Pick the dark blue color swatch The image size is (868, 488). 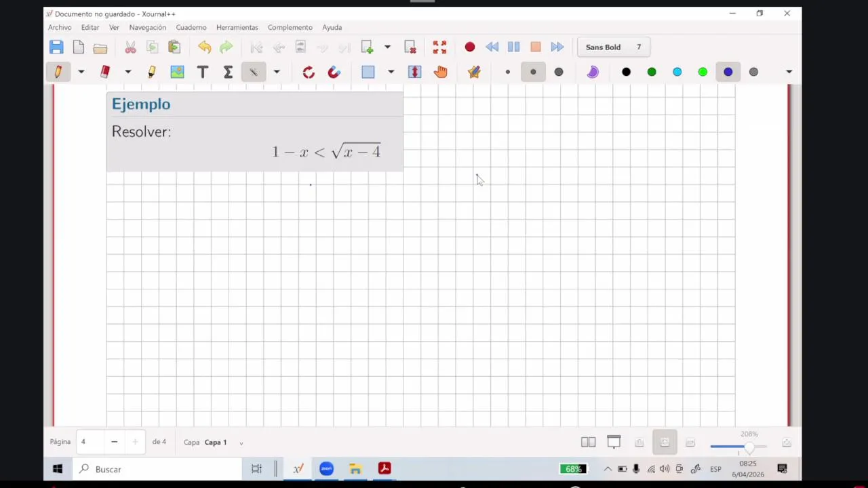[728, 72]
